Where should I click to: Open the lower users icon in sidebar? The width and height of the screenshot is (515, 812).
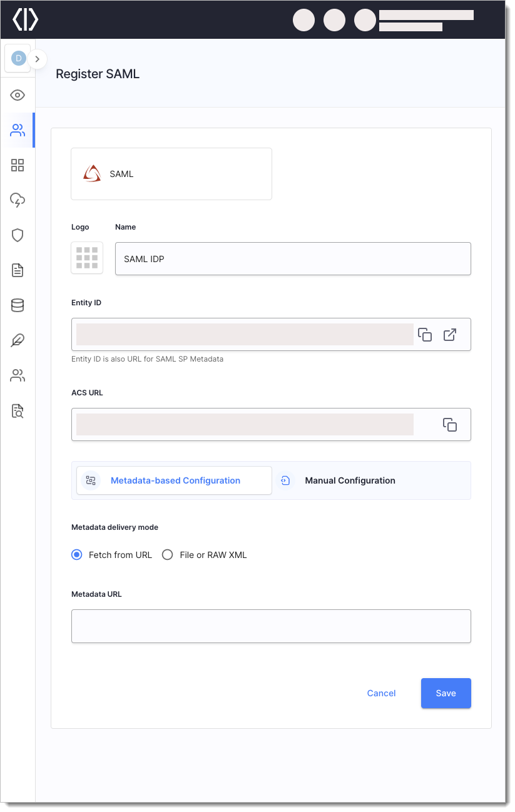click(x=18, y=375)
